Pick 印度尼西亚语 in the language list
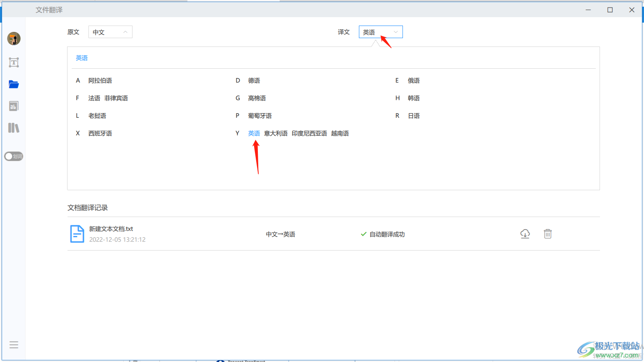 (309, 133)
